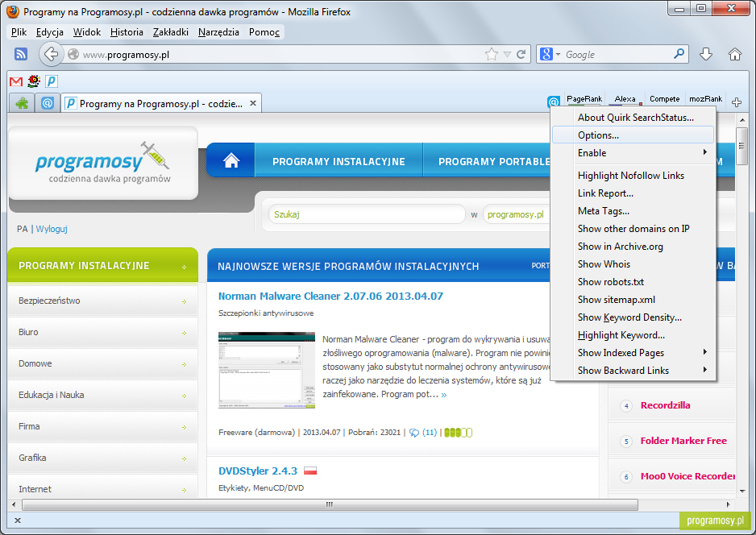The height and width of the screenshot is (535, 756).
Task: Click the Quirk SearchStatus @ toolbar icon
Action: click(x=554, y=102)
